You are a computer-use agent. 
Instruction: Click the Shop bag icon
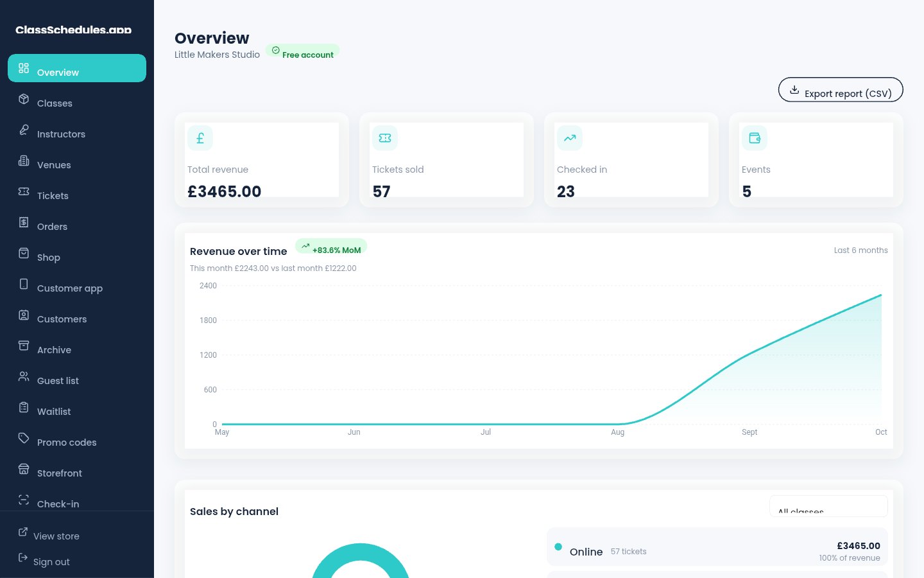point(24,253)
